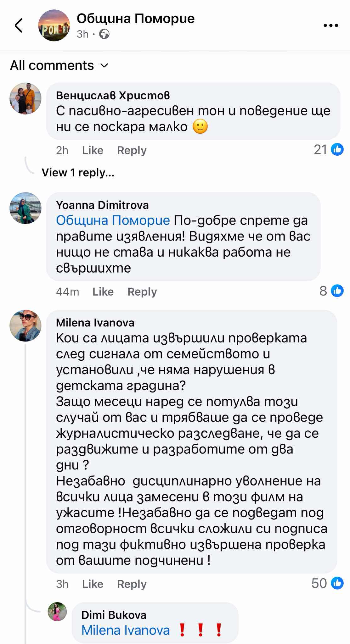
Task: Open Milena Ivanova's profile avatar
Action: click(25, 326)
